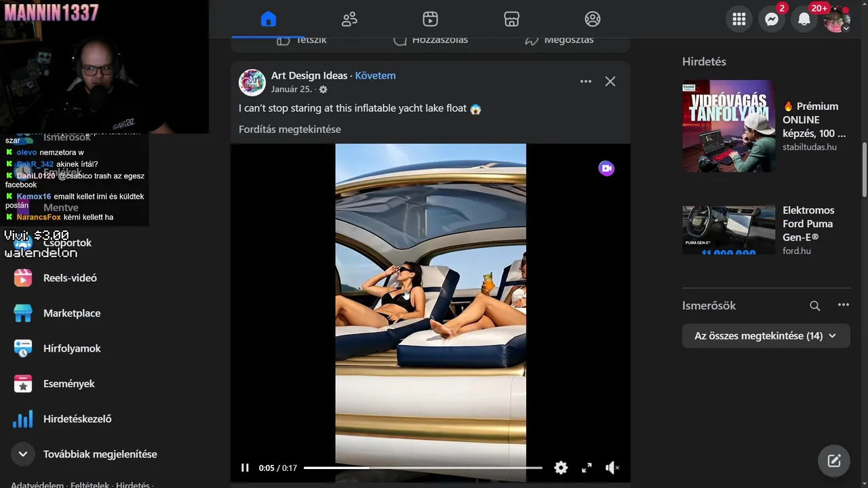
Task: Open video settings gear
Action: tap(561, 468)
